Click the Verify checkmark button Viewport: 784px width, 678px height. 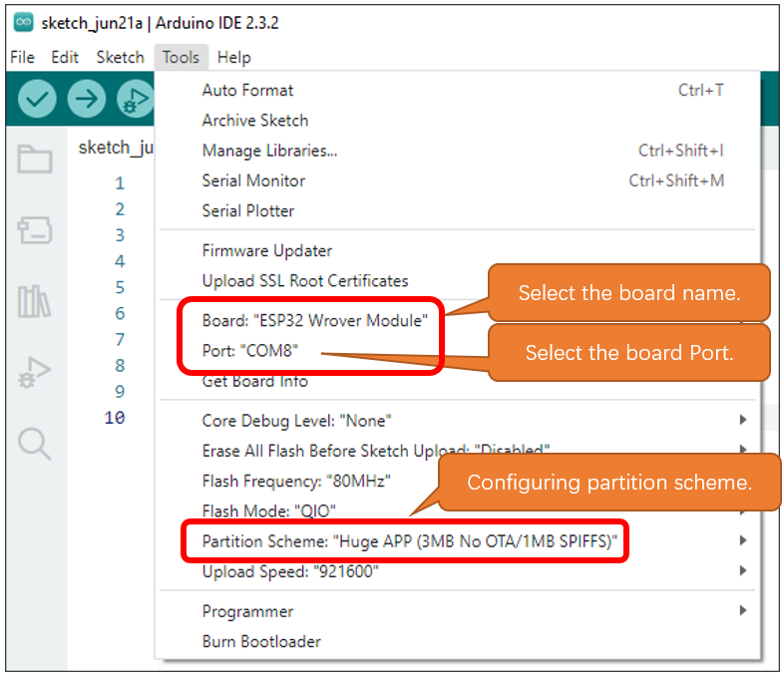[37, 99]
